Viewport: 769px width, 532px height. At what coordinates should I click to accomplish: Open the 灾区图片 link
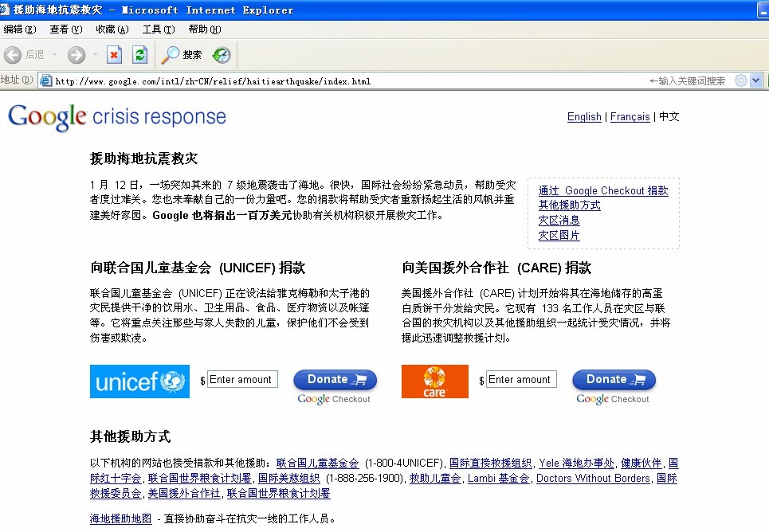tap(559, 236)
